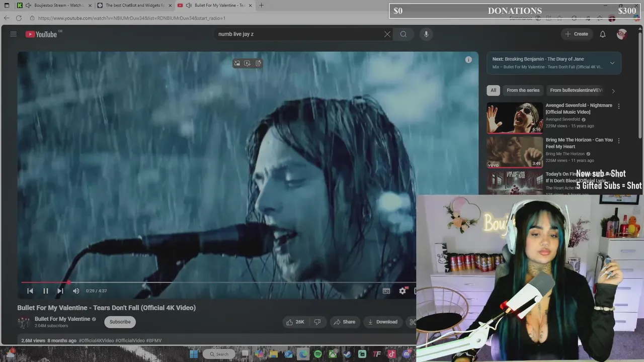This screenshot has width=644, height=362.
Task: Click first overlay icon atop video
Action: (x=237, y=63)
